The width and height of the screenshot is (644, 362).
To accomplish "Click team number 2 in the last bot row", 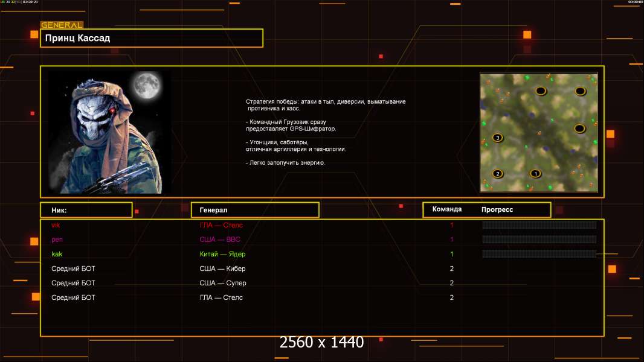I will click(452, 297).
